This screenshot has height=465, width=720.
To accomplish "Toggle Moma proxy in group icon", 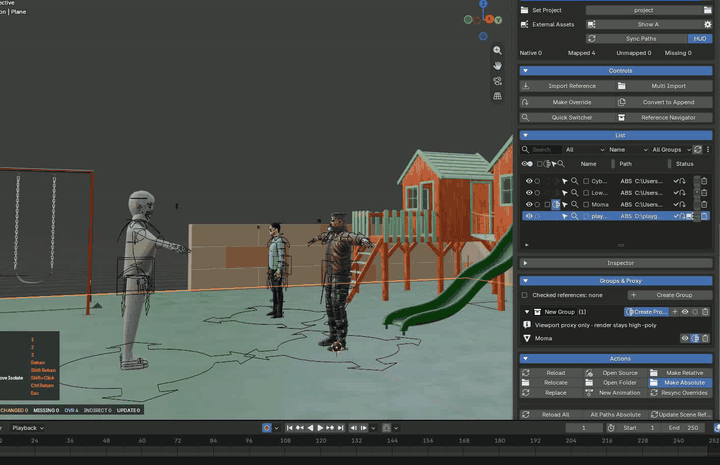I will tap(695, 338).
